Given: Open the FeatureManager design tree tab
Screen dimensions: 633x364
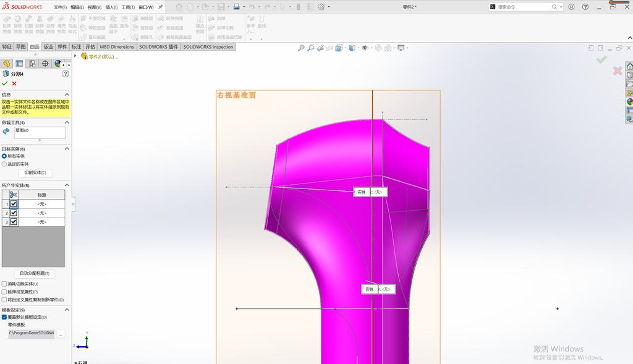Looking at the screenshot, I should tap(6, 64).
